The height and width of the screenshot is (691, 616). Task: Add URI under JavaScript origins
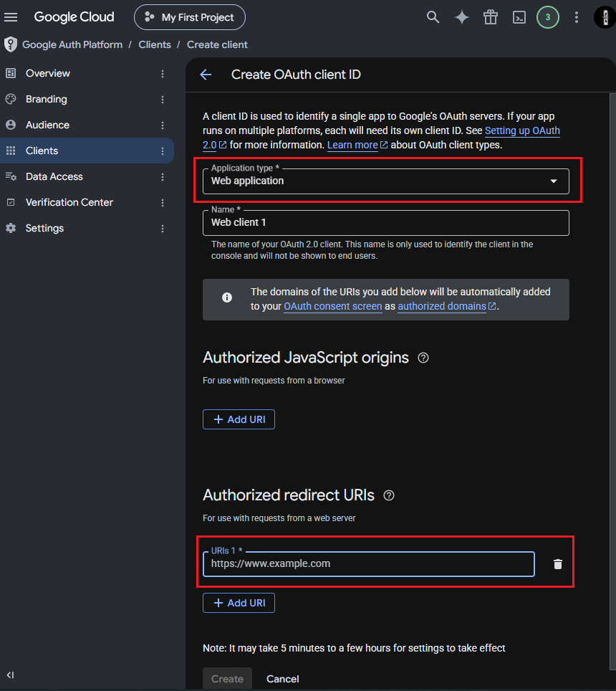tap(239, 419)
